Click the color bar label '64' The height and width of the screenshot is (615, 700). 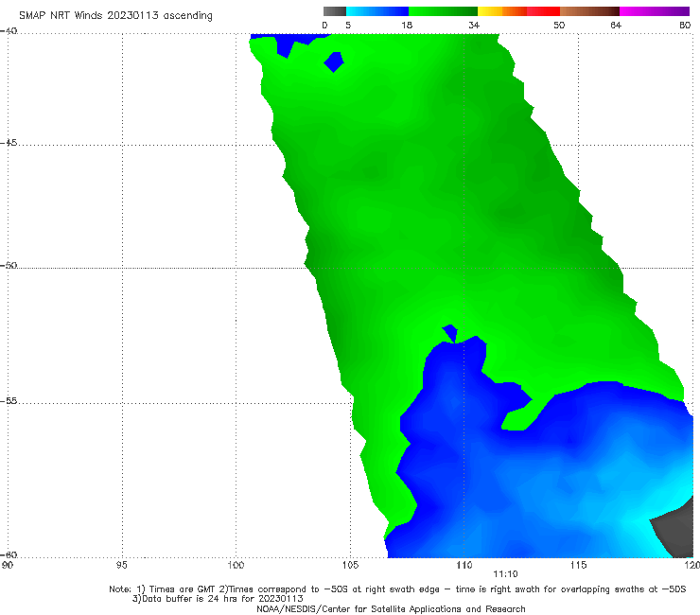point(616,26)
